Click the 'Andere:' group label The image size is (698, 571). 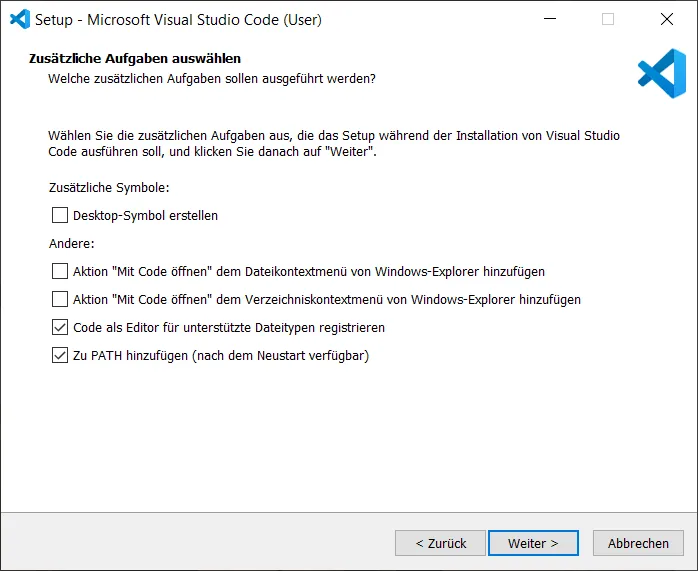(x=71, y=243)
